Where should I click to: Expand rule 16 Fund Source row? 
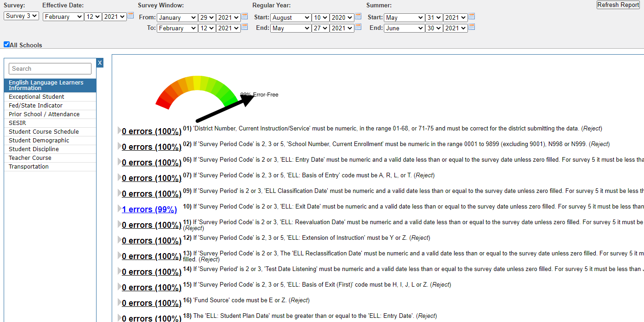coord(120,303)
